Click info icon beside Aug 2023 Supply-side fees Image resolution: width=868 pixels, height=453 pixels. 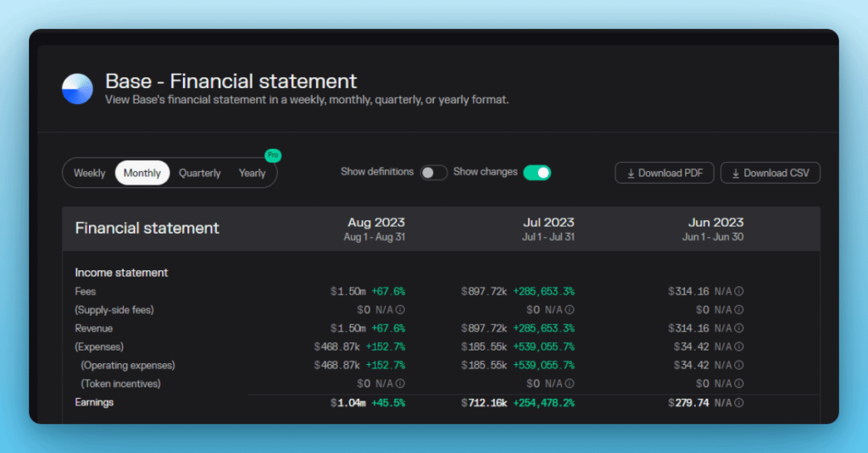[400, 310]
